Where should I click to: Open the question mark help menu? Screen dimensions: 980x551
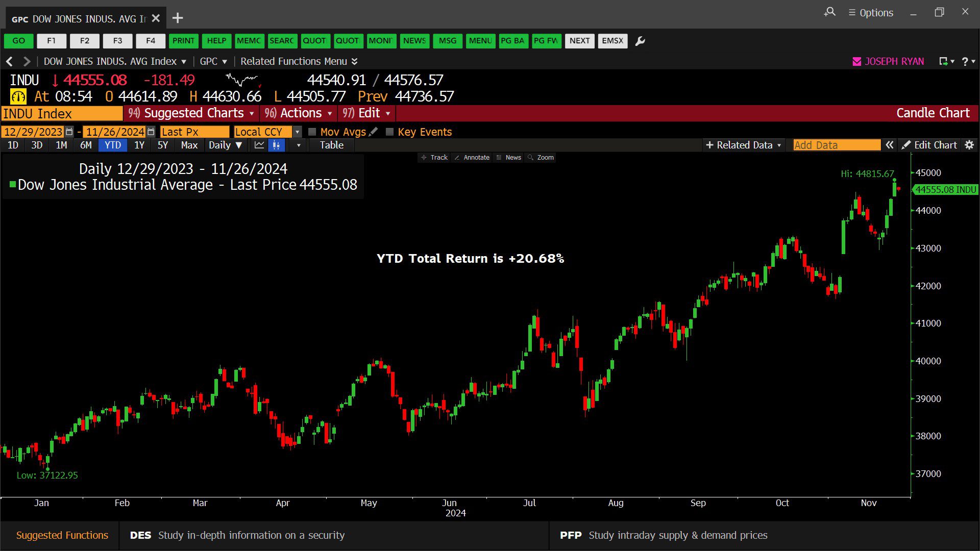[968, 61]
